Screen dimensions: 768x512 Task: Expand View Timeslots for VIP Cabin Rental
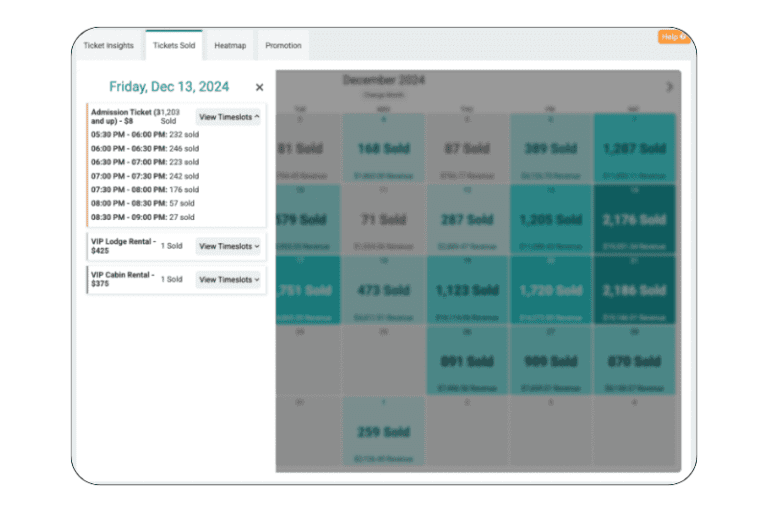tap(228, 280)
